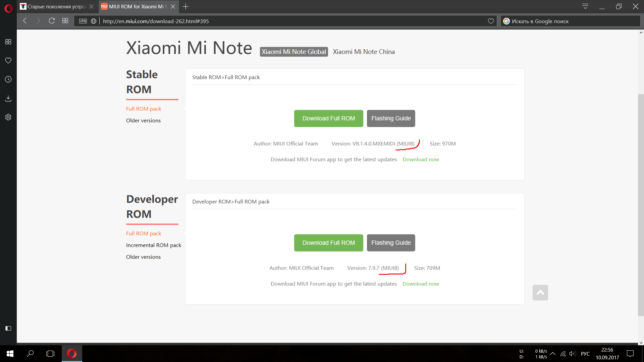Open Settings gear in Opera sidebar

point(8,117)
